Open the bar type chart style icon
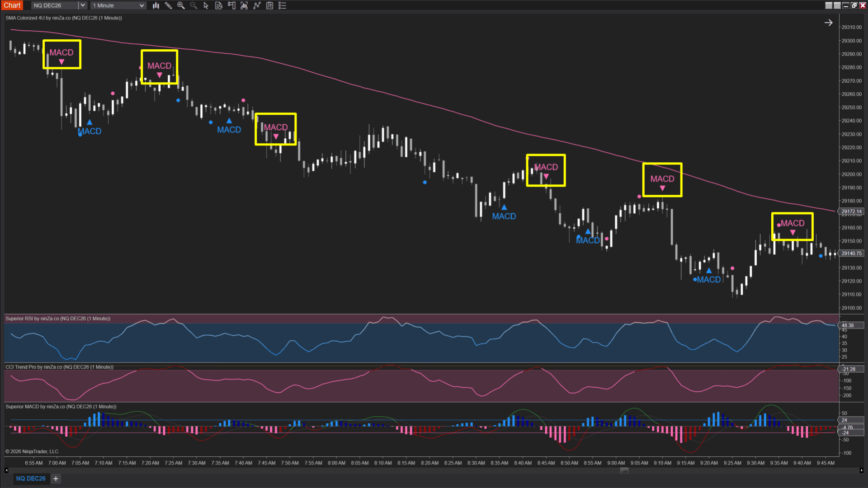Image resolution: width=868 pixels, height=488 pixels. click(x=156, y=5)
